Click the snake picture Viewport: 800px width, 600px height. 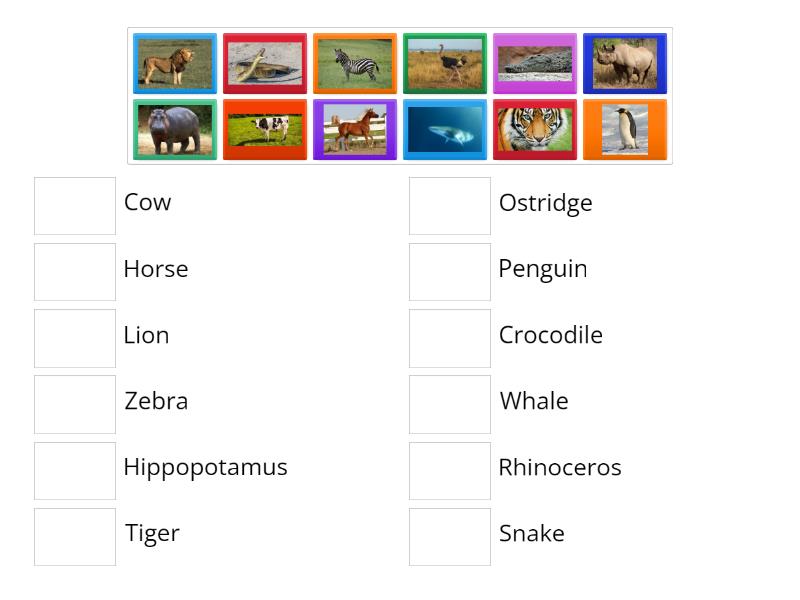pyautogui.click(x=264, y=63)
